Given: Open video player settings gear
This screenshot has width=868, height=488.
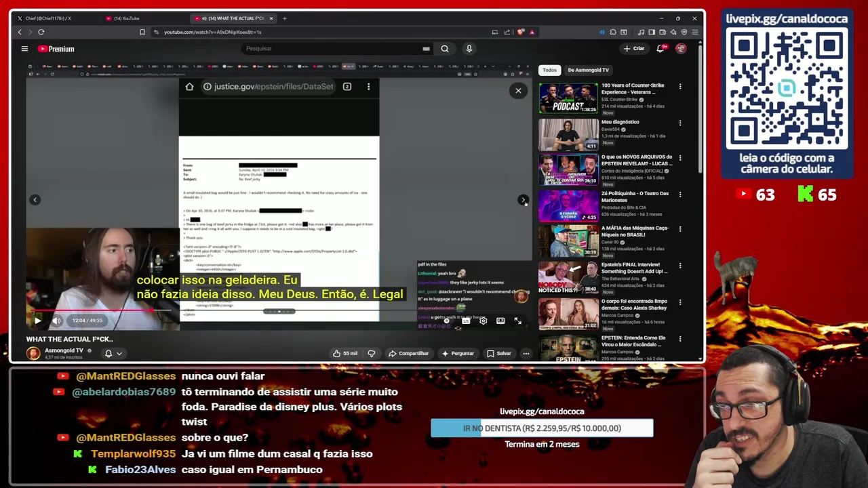Looking at the screenshot, I should [x=483, y=321].
